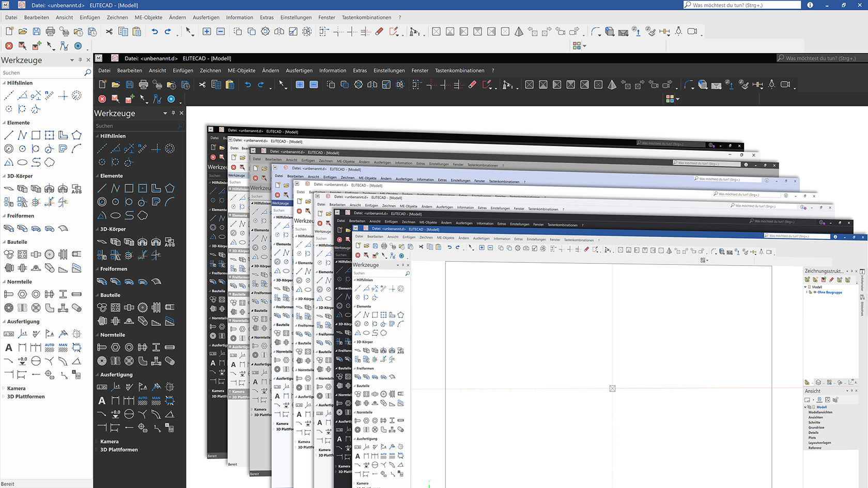Select Schnitte in the Ansicht panel tree

814,422
